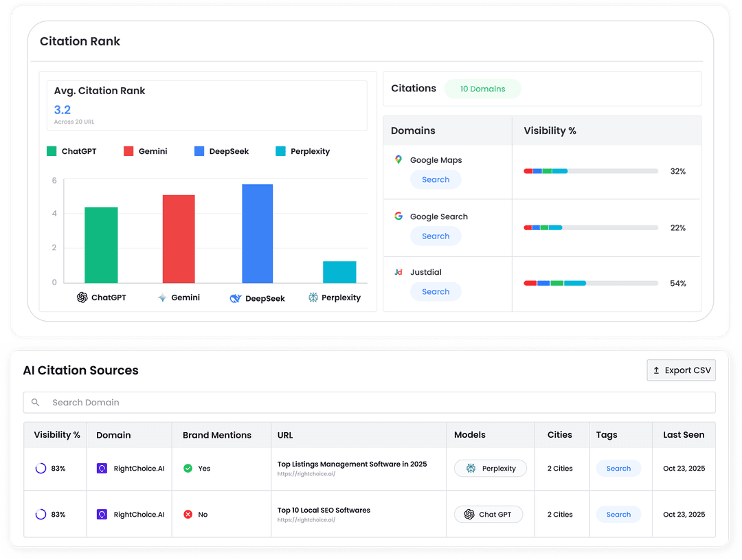Image resolution: width=742 pixels, height=560 pixels.
Task: Click the RightChoice.AI domain icon in first row
Action: [102, 468]
